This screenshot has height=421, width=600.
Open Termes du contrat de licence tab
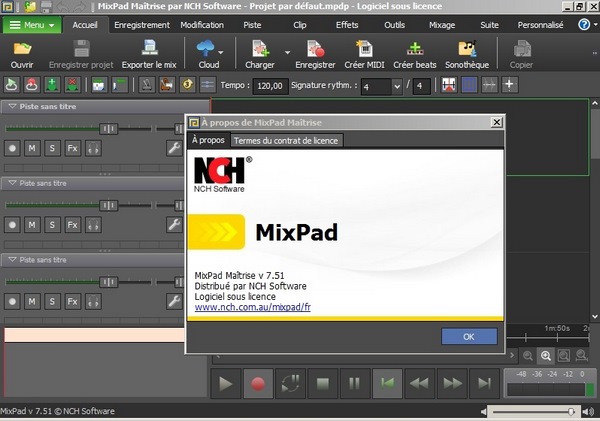pos(286,140)
